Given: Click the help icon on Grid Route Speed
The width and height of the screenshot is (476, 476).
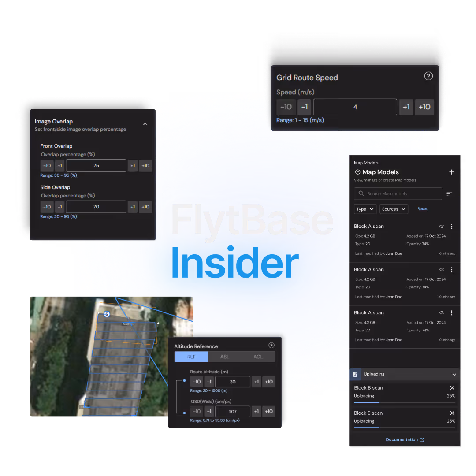Looking at the screenshot, I should tap(428, 76).
